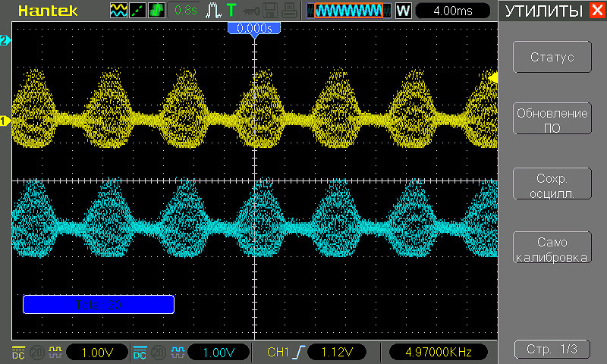Select Обновление ПО firmware update button
The image size is (607, 364).
coord(552,118)
